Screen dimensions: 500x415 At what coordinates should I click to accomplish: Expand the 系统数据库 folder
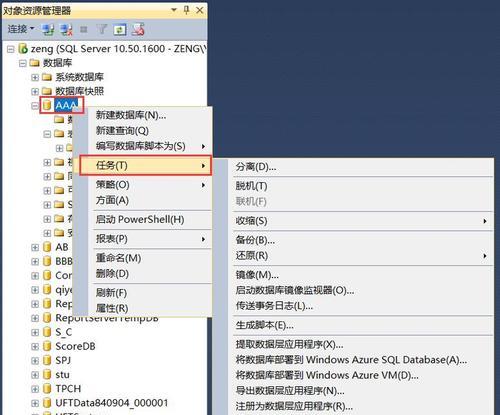pyautogui.click(x=35, y=78)
